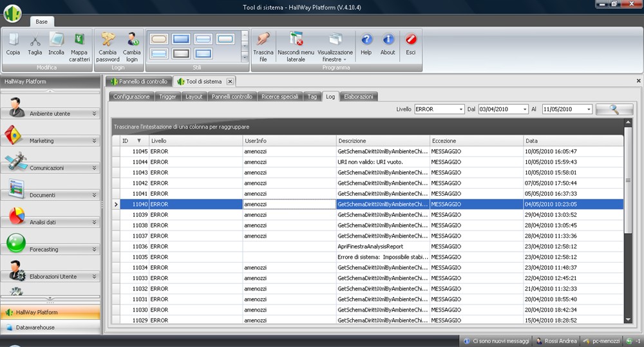Click the log table vertical scrollbar thumb
Image resolution: width=644 pixels, height=347 pixels.
tap(627, 180)
